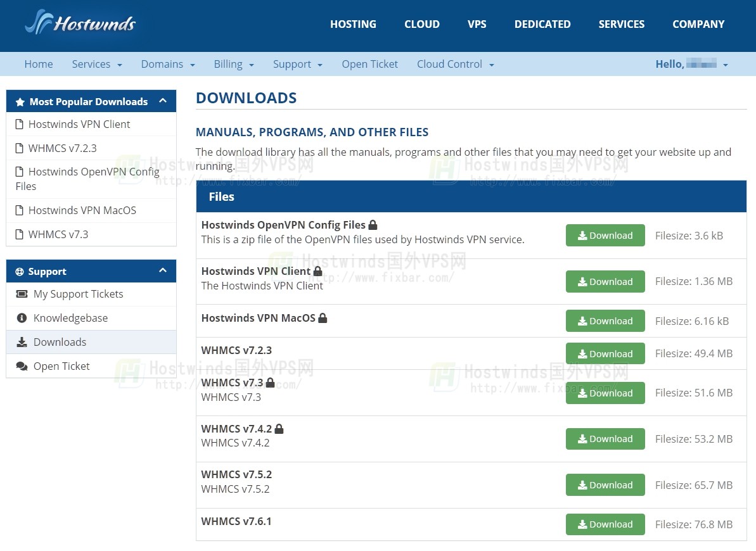Open the COMPANY top menu
The image size is (756, 551).
[698, 24]
